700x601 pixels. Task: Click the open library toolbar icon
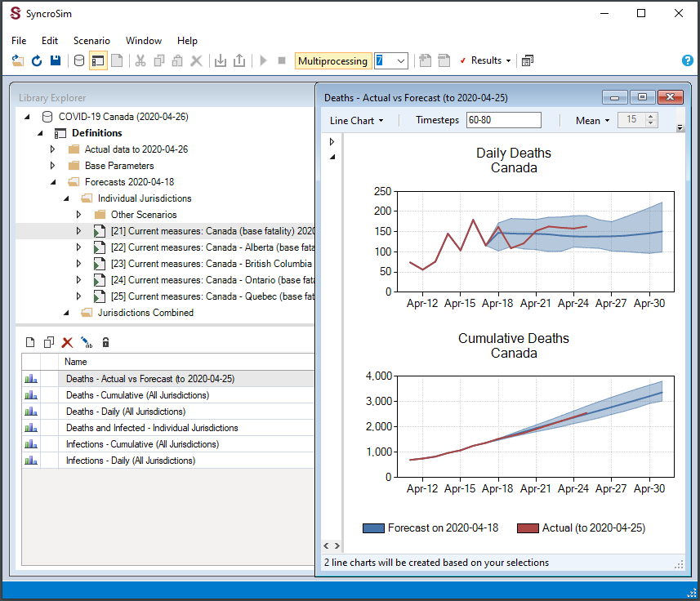(x=18, y=60)
